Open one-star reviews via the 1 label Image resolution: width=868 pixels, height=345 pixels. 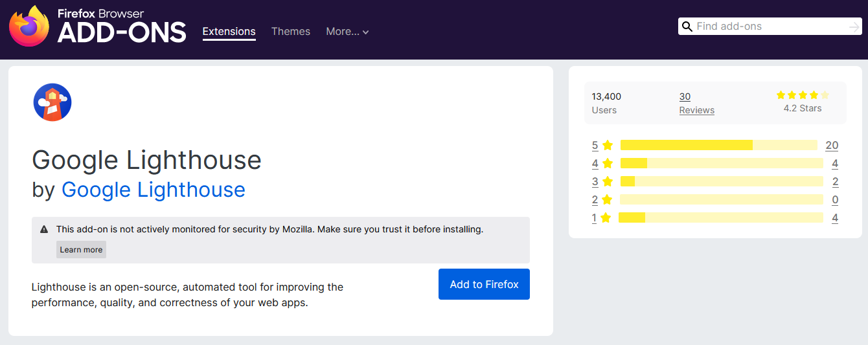coord(594,217)
